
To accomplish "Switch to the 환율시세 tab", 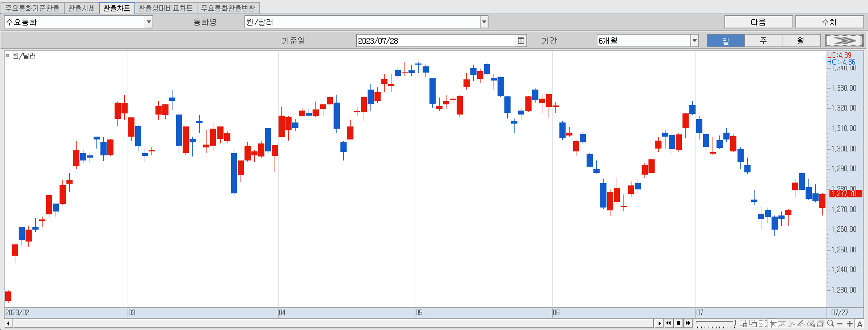I will (81, 9).
